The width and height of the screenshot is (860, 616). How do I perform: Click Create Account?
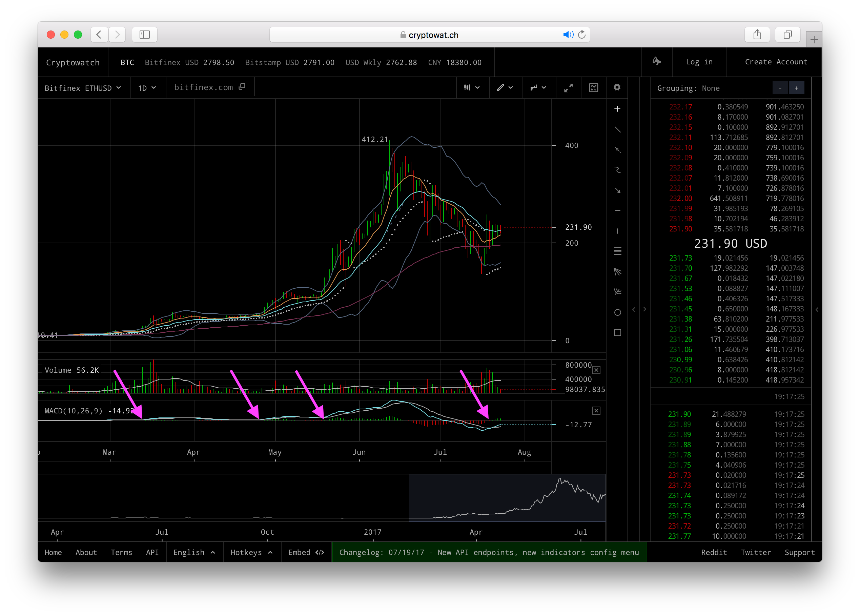click(x=776, y=62)
